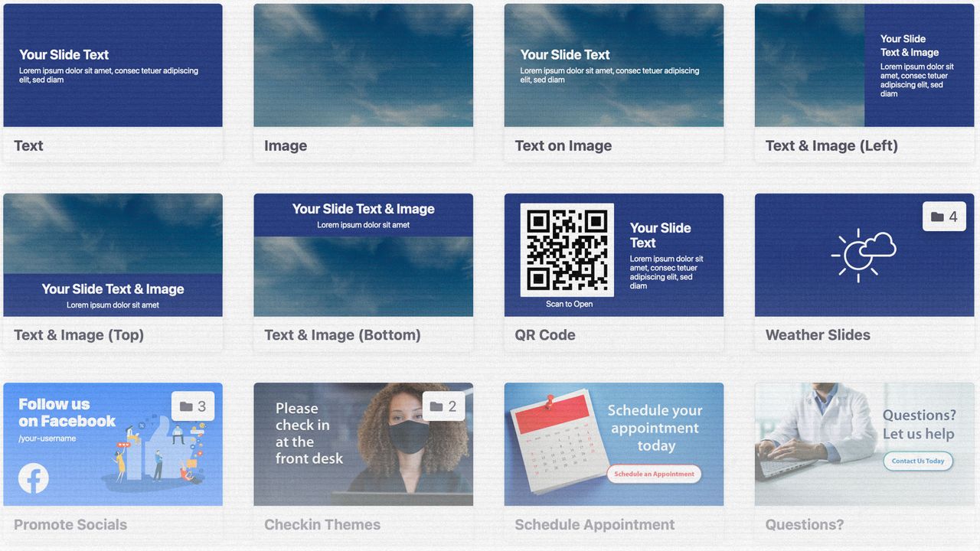Select the Text & Image (Left) slide preview
This screenshot has width=980, height=551.
coord(864,65)
